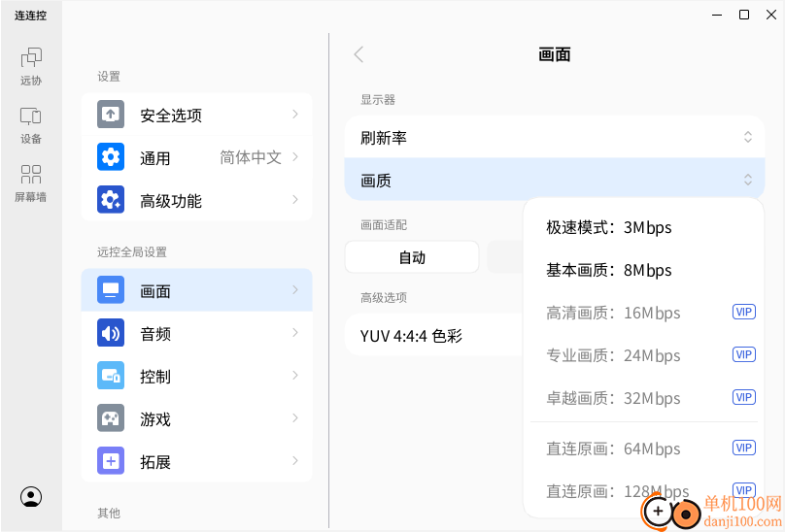The image size is (785, 532).
Task: Click the 音频 speaker icon
Action: 111,333
